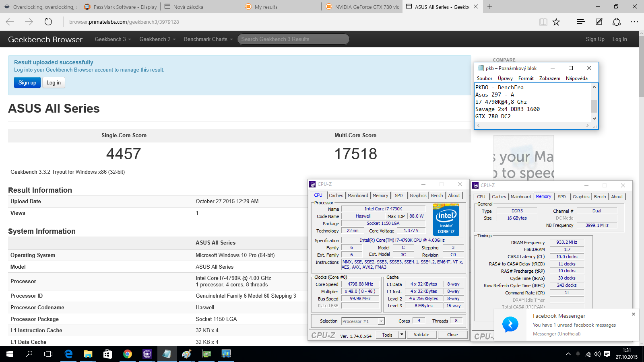
Task: Open About tab in right CPU-Z window
Action: point(617,197)
